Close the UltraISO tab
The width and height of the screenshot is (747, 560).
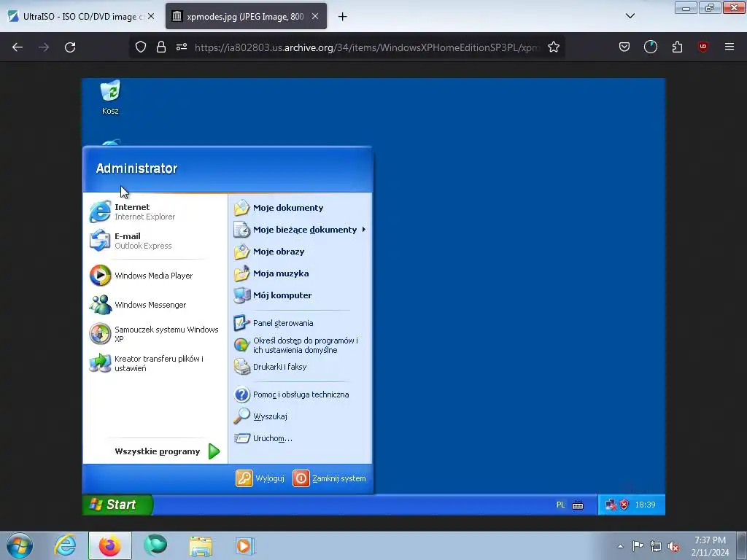150,16
